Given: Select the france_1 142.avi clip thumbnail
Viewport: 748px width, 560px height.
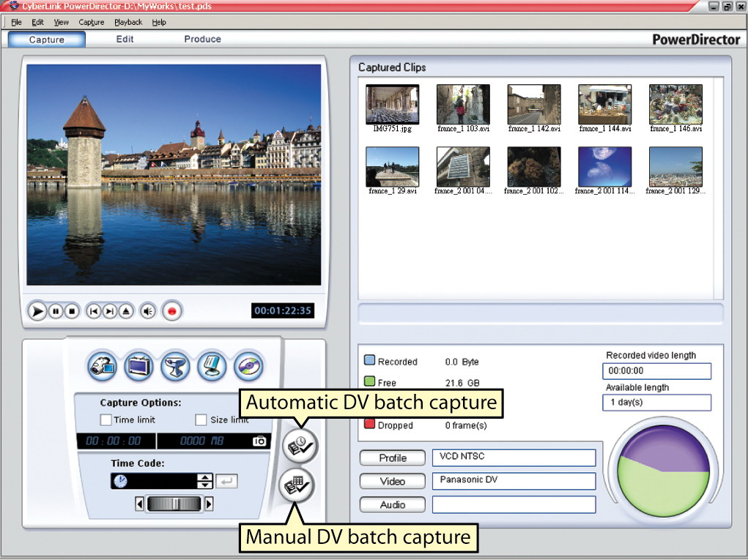Looking at the screenshot, I should tap(534, 105).
